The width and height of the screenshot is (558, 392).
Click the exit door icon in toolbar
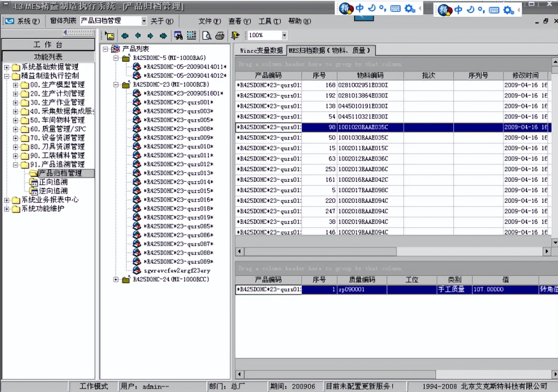click(235, 36)
